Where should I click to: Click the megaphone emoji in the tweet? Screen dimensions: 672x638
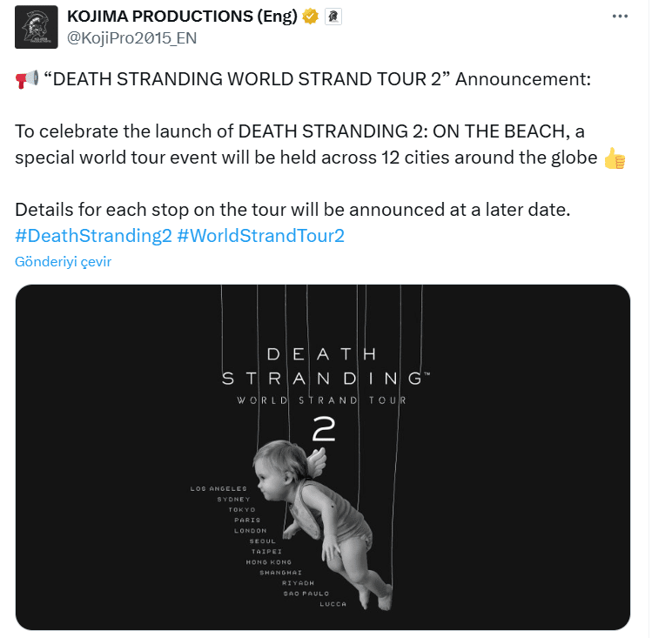click(26, 80)
